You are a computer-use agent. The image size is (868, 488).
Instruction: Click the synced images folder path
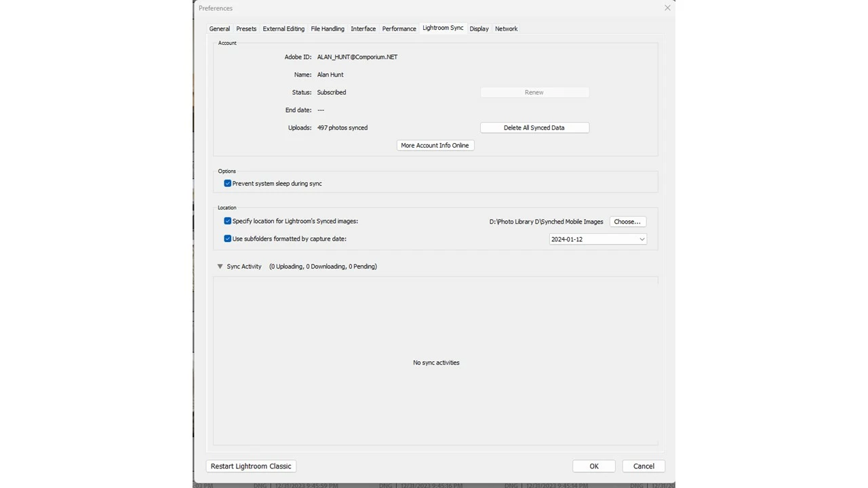[546, 222]
